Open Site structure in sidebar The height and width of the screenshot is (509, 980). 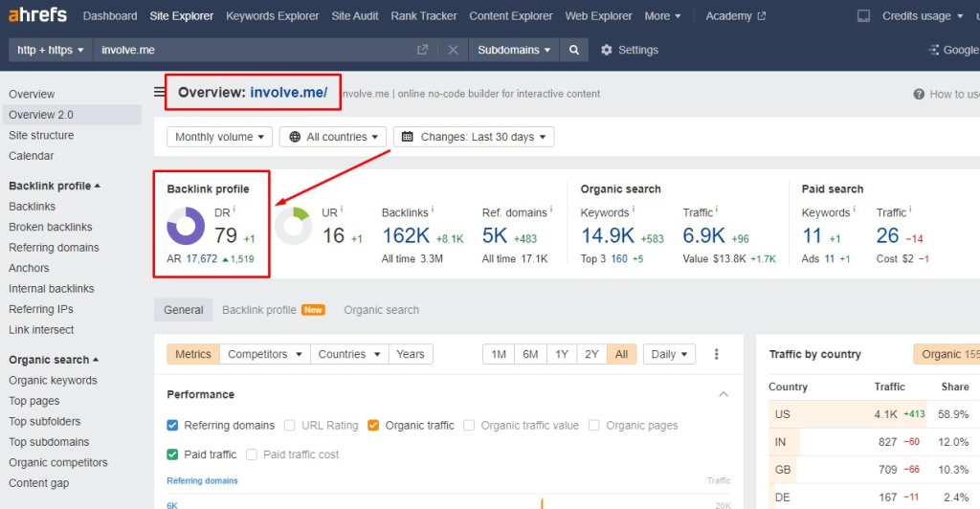coord(41,135)
